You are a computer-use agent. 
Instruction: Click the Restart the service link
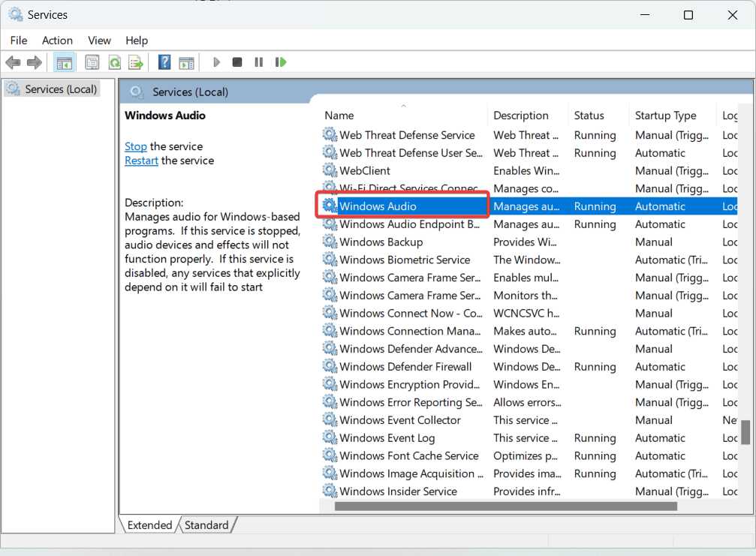tap(141, 161)
